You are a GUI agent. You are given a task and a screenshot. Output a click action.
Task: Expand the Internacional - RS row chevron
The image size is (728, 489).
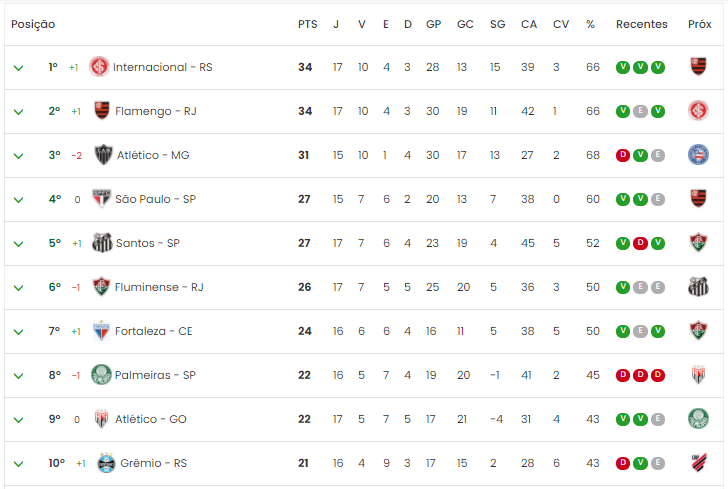(x=19, y=68)
